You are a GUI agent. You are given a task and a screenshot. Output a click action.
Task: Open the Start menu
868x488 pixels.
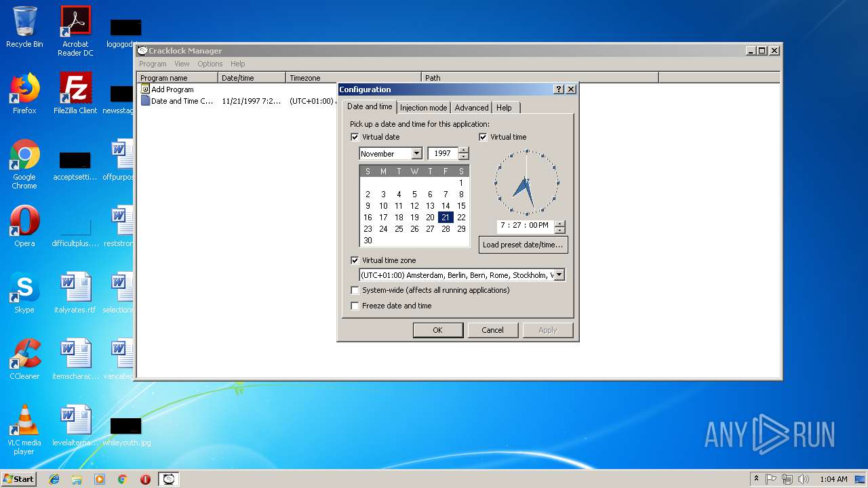click(19, 479)
